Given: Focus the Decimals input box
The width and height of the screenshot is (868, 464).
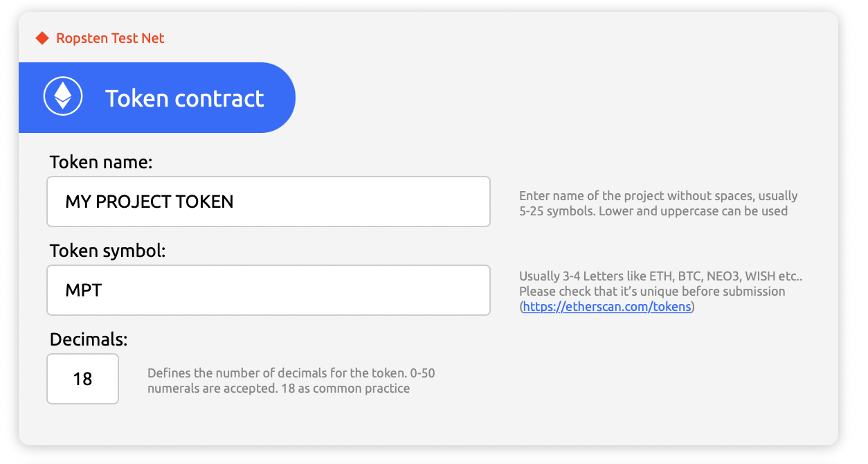Looking at the screenshot, I should coord(82,379).
